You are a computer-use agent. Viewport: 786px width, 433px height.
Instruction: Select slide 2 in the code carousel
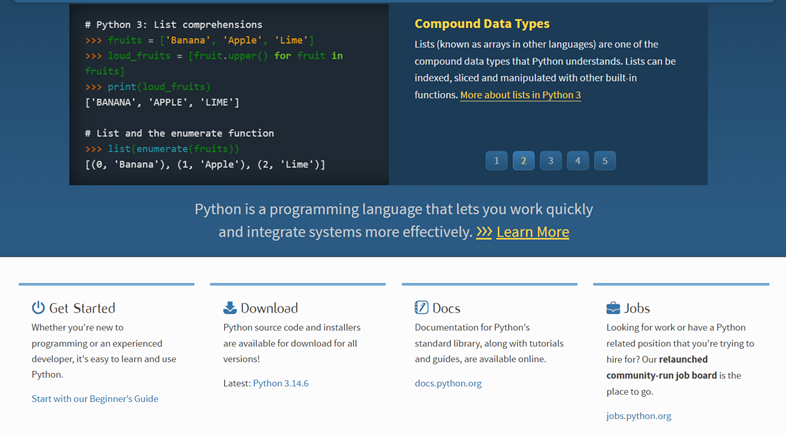point(524,161)
